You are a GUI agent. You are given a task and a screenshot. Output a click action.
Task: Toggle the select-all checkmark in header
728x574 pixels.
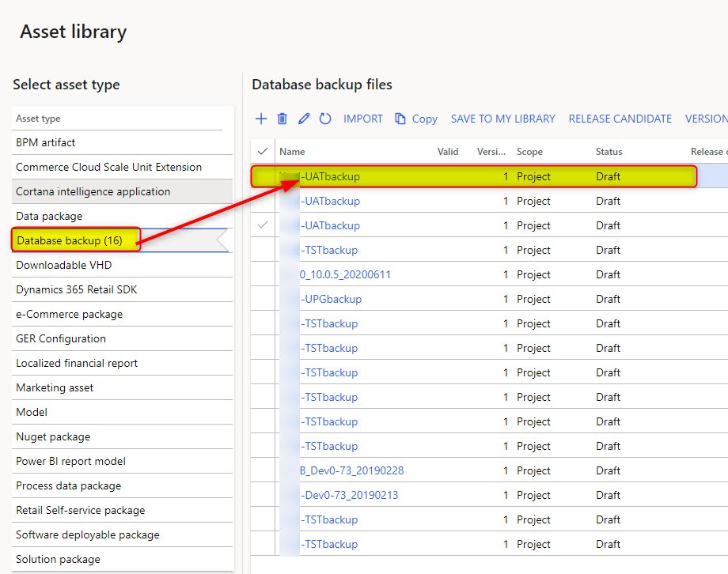tap(263, 151)
